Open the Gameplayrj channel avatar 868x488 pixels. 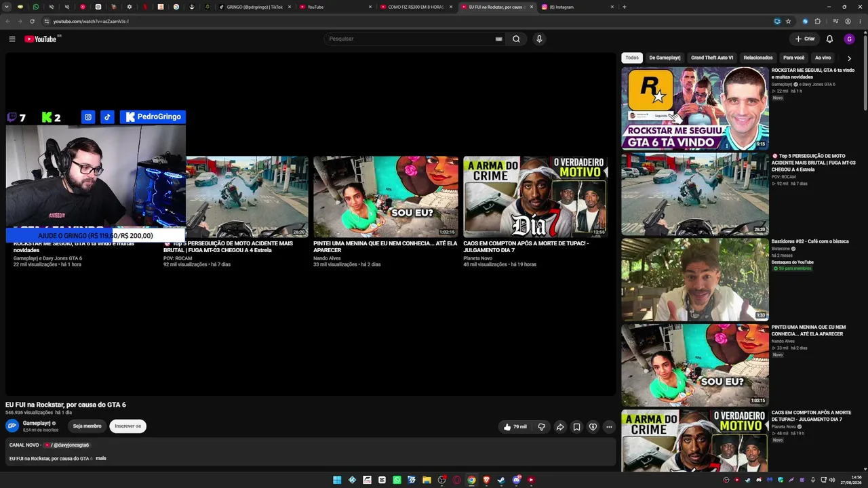tap(12, 426)
